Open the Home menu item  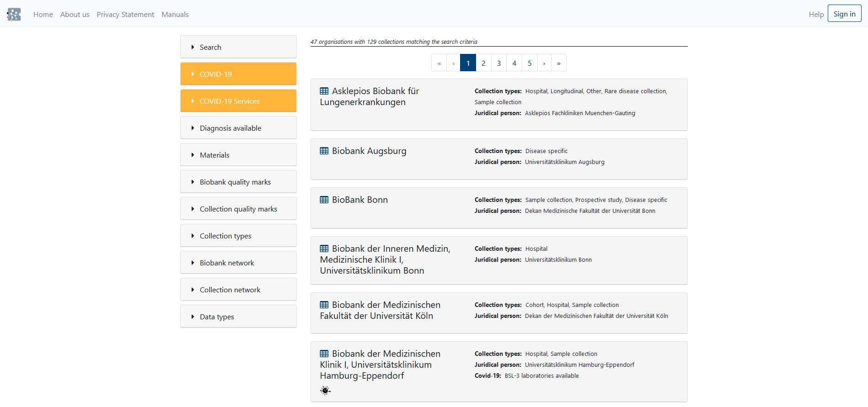(x=43, y=14)
